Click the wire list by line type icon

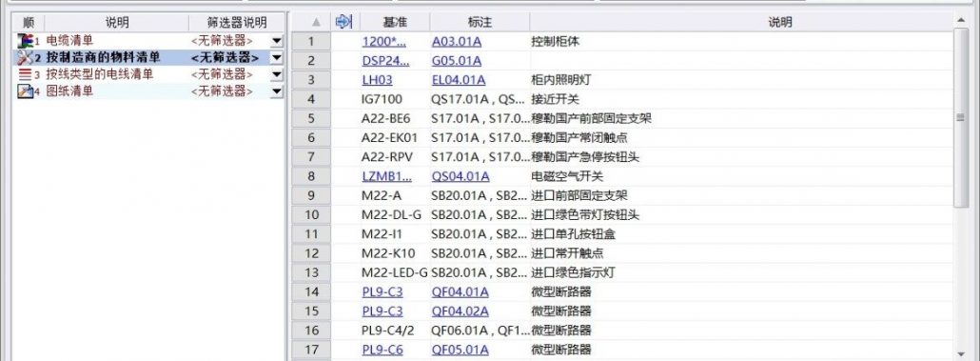(25, 74)
